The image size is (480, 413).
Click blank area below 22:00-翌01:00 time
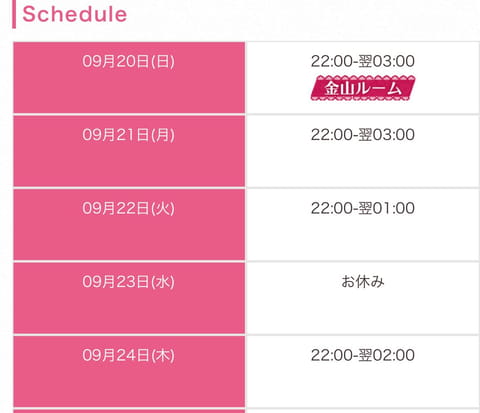point(363,238)
